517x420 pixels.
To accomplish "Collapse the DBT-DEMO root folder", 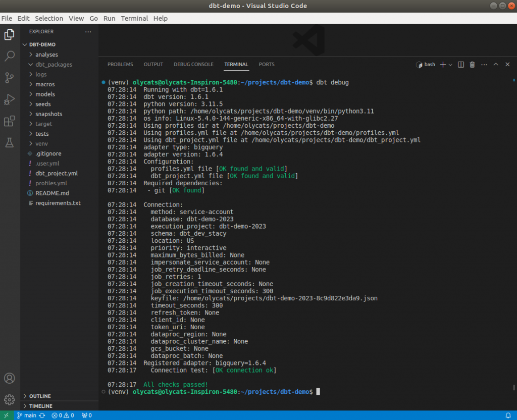I will 60,44.
